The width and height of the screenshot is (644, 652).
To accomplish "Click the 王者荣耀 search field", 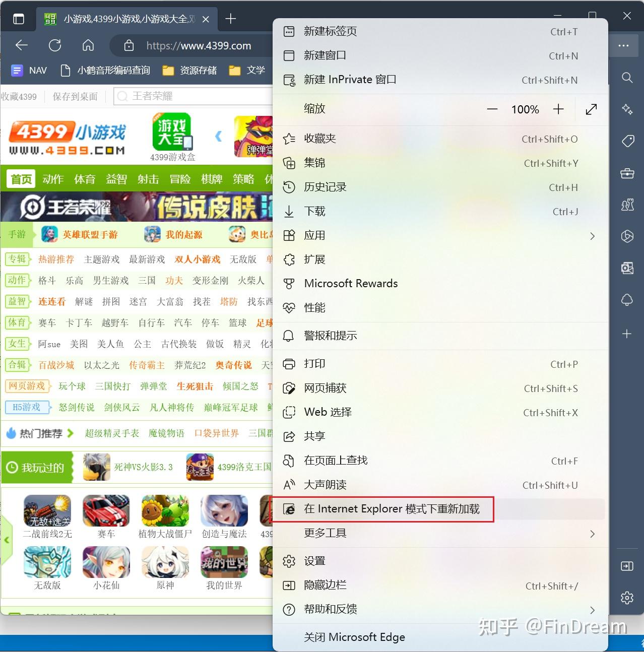I will [x=194, y=96].
